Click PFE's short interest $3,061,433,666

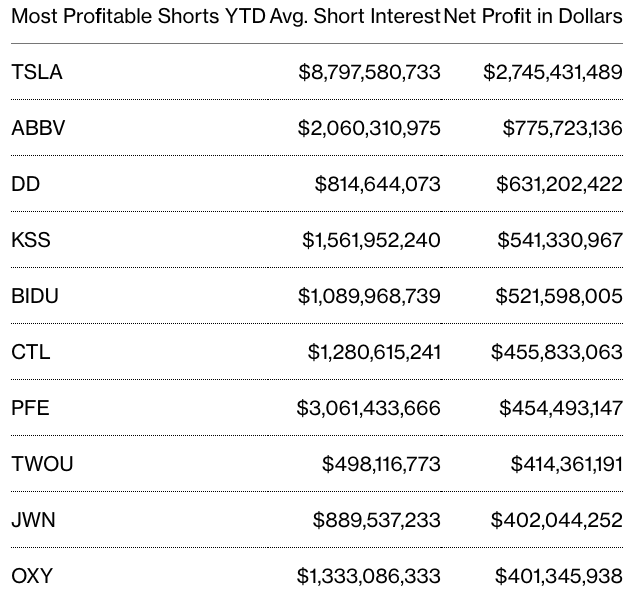pos(368,408)
